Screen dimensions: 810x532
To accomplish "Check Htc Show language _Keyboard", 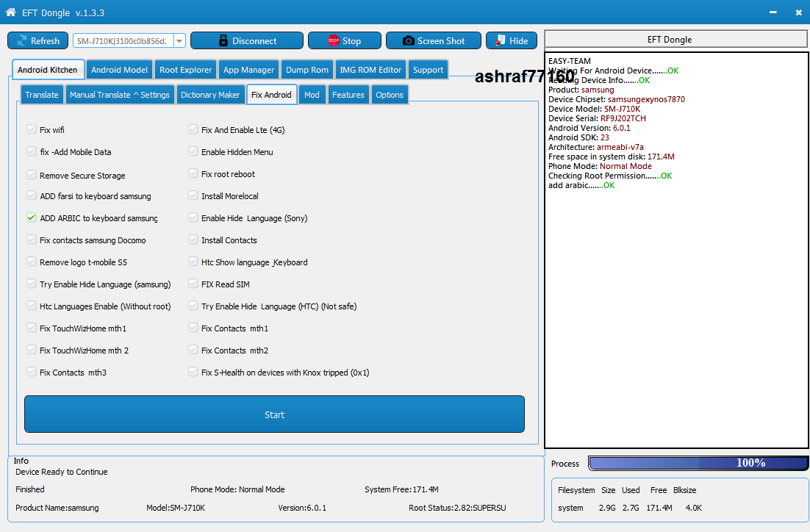I will pyautogui.click(x=193, y=262).
